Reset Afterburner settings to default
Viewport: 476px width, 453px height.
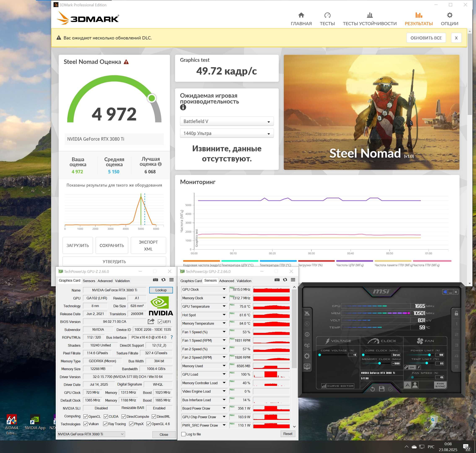click(372, 389)
